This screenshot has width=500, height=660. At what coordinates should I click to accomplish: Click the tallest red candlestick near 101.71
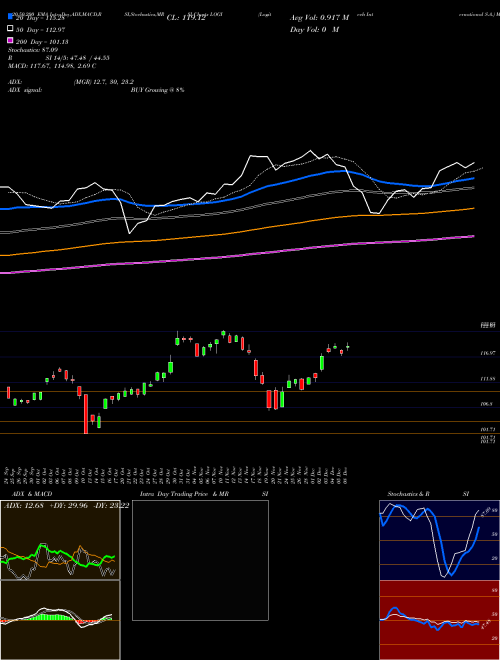pos(86,414)
